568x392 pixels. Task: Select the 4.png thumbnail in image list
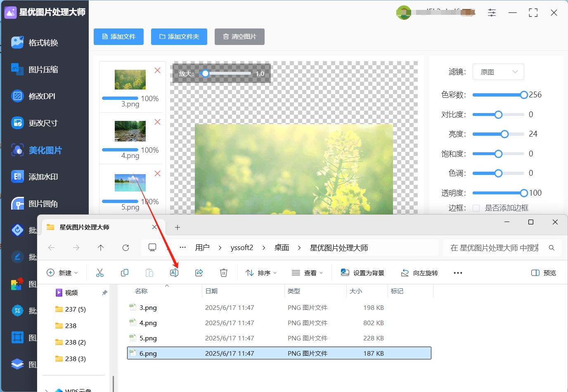[x=130, y=131]
